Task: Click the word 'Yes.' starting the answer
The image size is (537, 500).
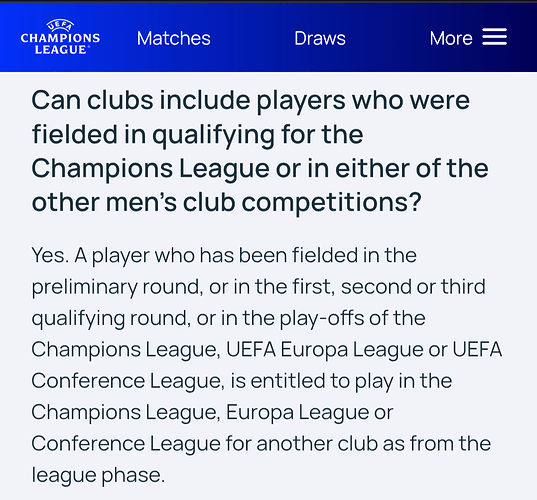Action: tap(50, 255)
